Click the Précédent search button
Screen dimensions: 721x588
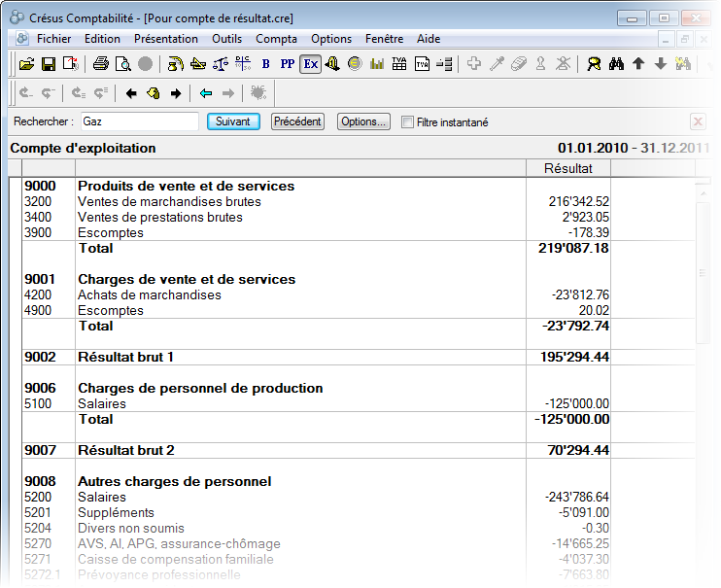(297, 121)
